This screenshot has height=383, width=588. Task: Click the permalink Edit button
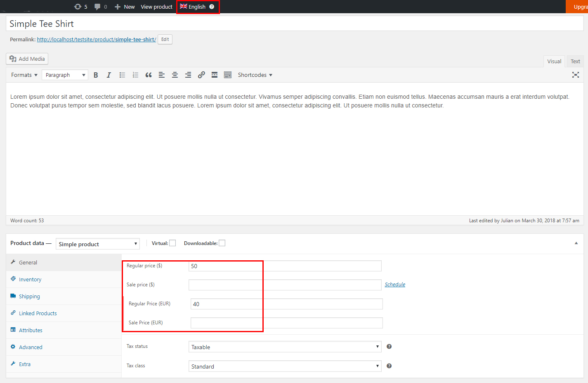165,39
